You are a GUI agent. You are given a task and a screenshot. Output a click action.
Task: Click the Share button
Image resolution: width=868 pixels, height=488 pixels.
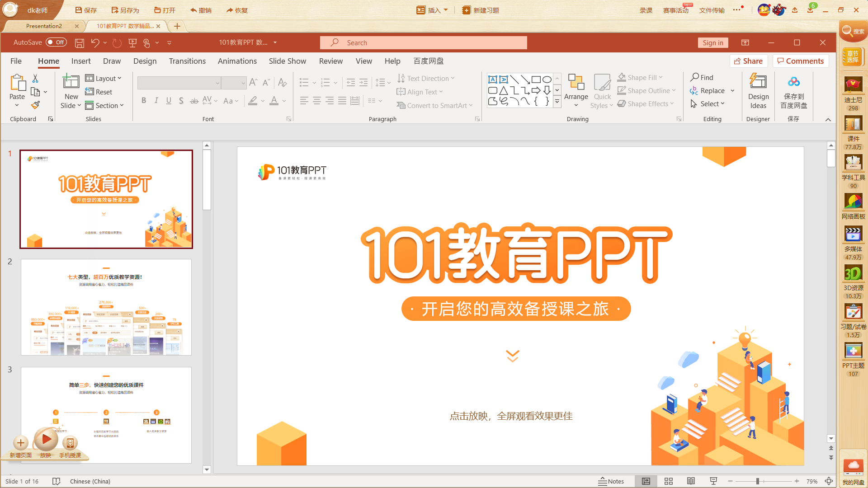(x=748, y=61)
